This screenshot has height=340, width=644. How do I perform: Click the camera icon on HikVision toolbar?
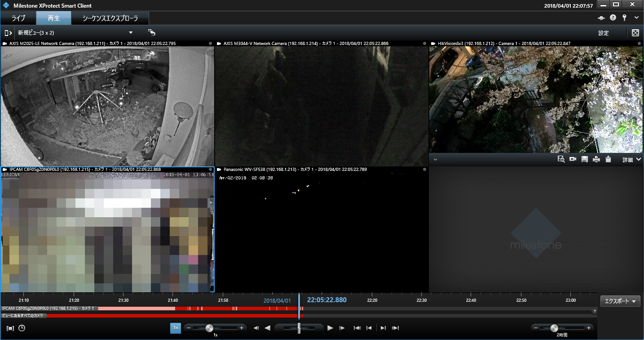573,159
